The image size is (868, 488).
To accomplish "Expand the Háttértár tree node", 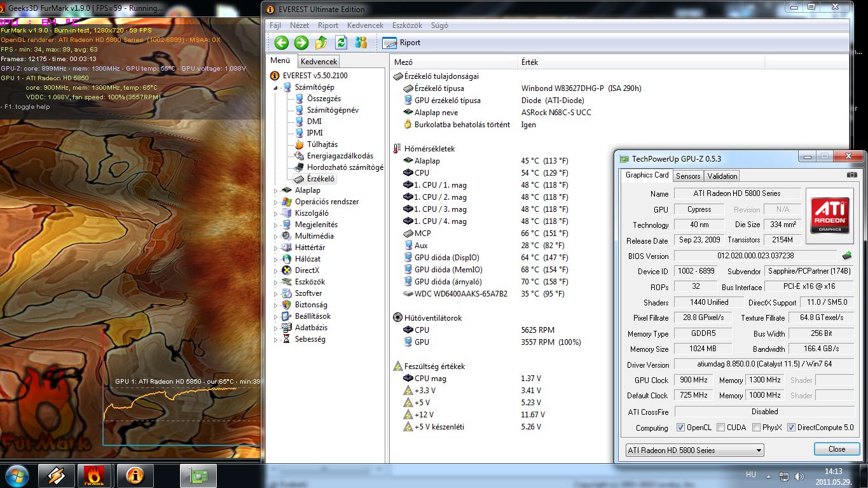I will (x=275, y=247).
